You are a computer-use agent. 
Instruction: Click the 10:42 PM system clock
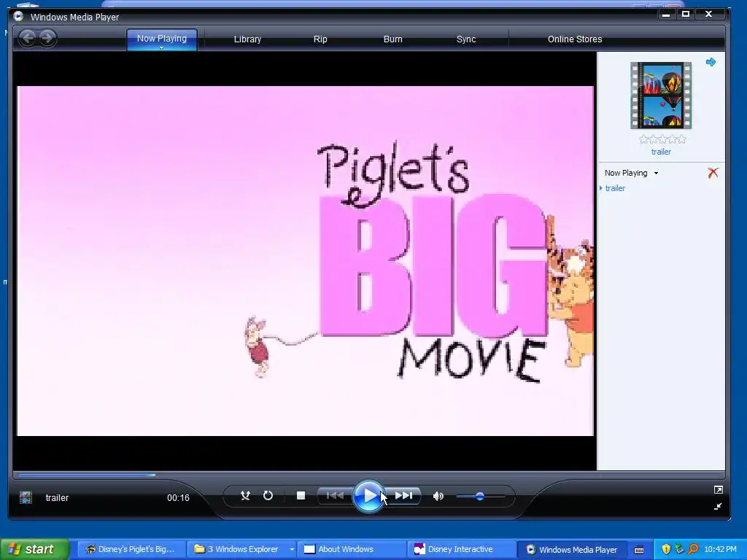point(720,550)
